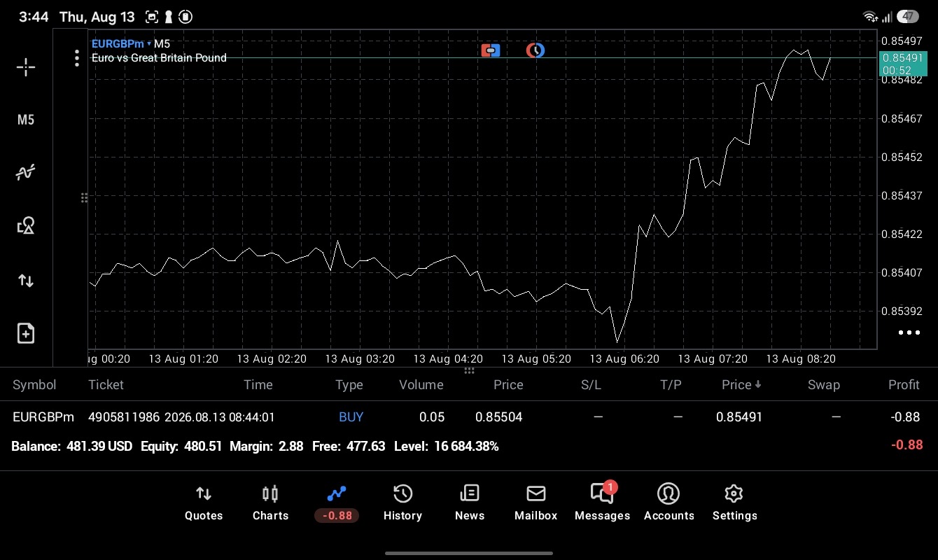Click the clock news marker on chart

(x=535, y=50)
